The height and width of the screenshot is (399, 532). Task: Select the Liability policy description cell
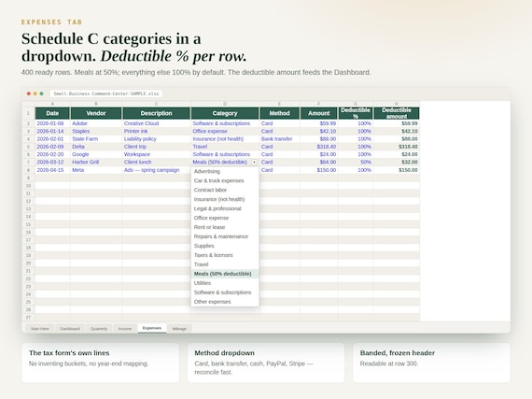(x=157, y=139)
